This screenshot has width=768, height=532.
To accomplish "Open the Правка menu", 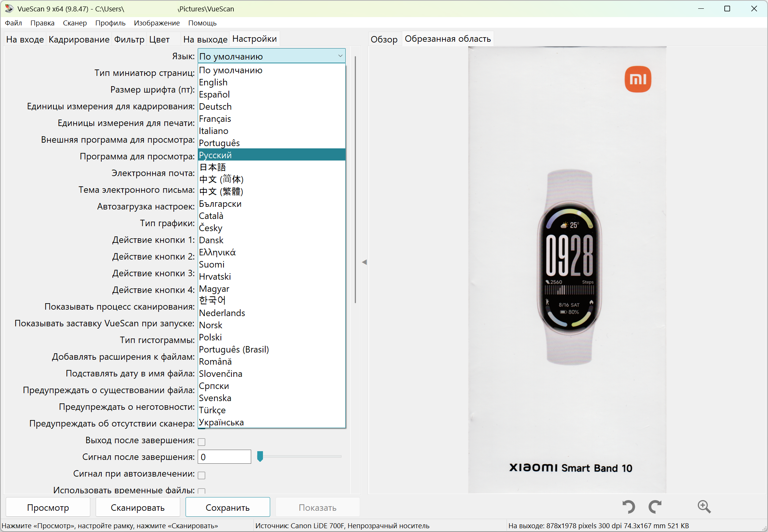I will click(42, 23).
